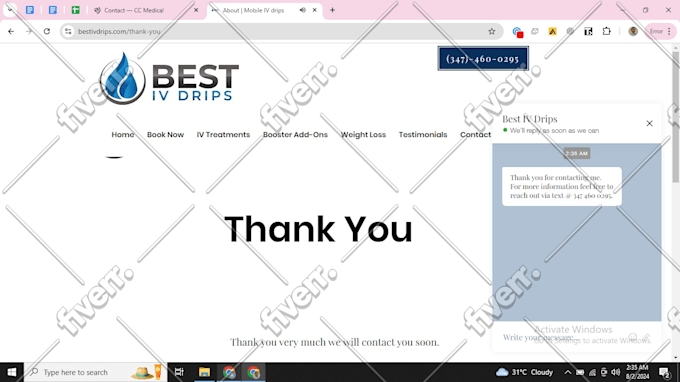Show hidden system tray icons

568,372
